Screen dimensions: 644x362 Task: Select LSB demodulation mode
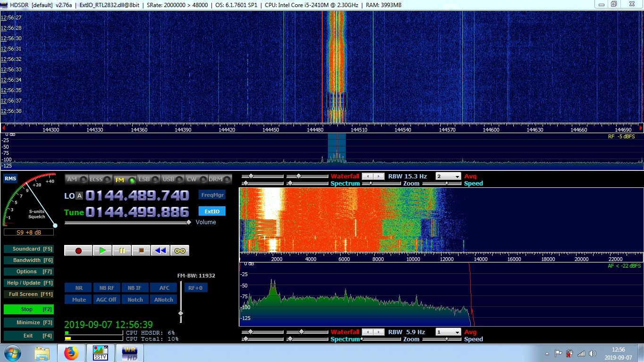(149, 179)
